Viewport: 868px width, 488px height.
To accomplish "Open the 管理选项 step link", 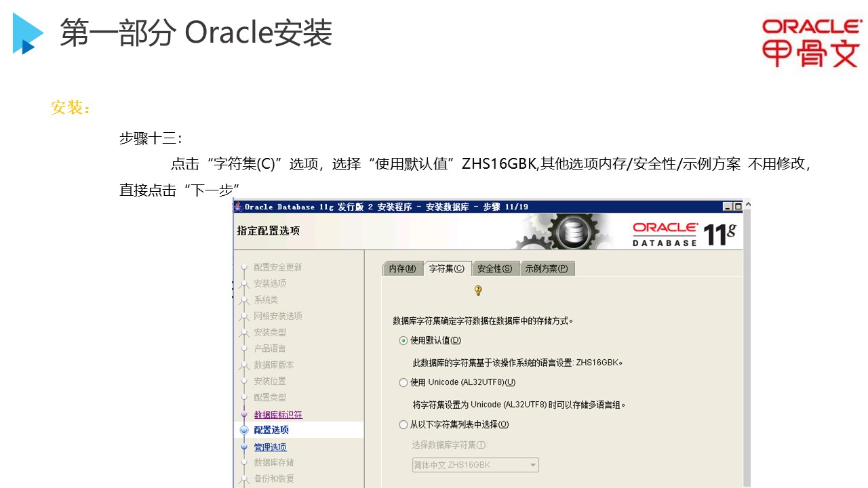I will (270, 447).
